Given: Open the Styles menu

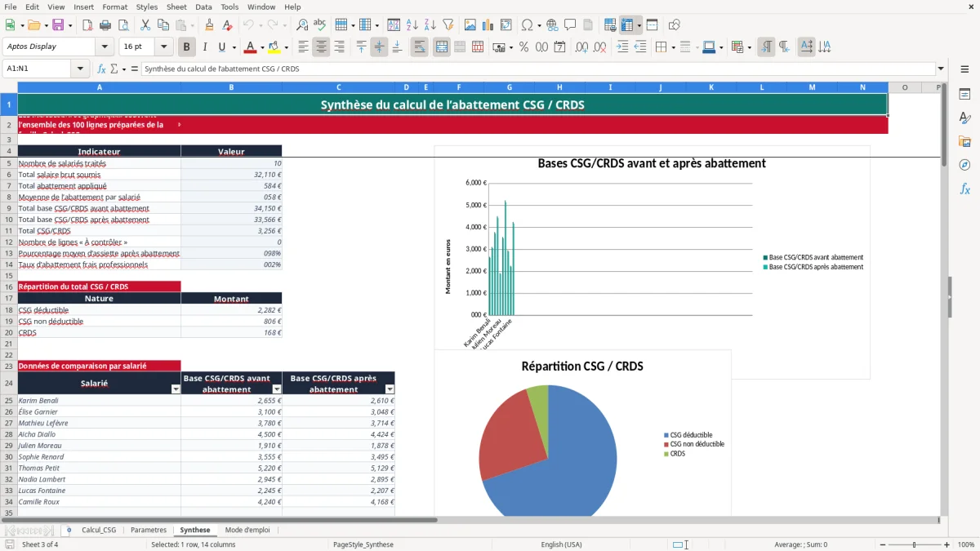Looking at the screenshot, I should (x=147, y=7).
